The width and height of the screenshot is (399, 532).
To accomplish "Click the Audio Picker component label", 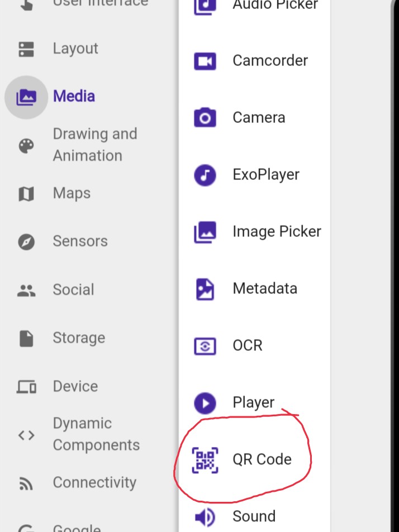I will 275,6.
